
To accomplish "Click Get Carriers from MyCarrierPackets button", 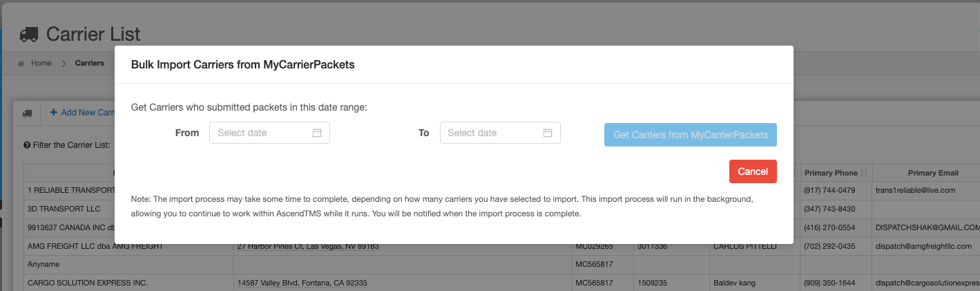I will 691,135.
